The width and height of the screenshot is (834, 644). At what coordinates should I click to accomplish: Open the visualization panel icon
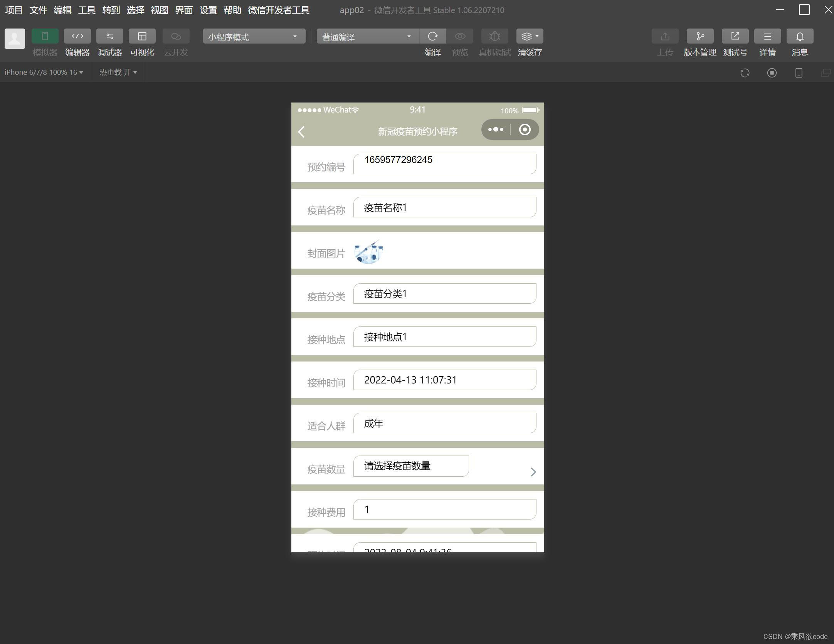click(142, 36)
